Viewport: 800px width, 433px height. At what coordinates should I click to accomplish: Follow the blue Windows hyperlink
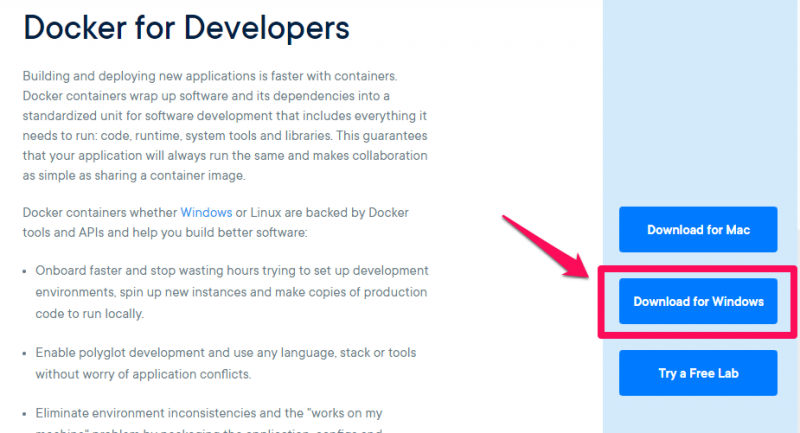(206, 212)
